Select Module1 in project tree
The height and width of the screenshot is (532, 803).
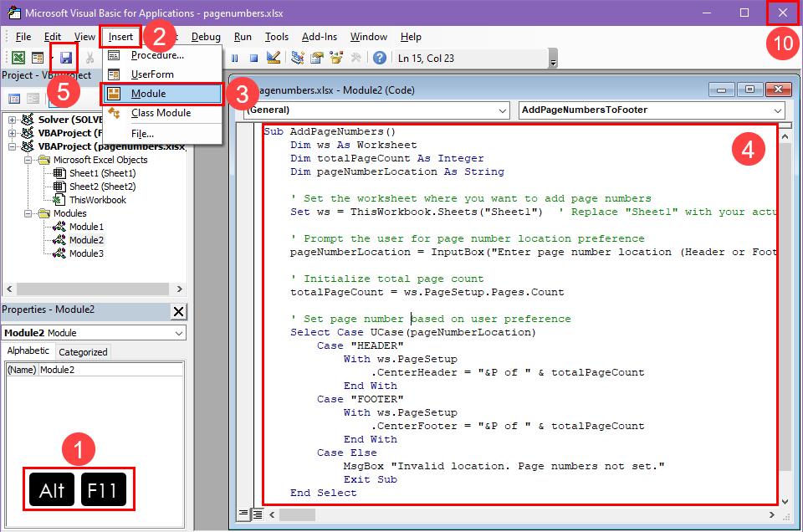pyautogui.click(x=86, y=227)
